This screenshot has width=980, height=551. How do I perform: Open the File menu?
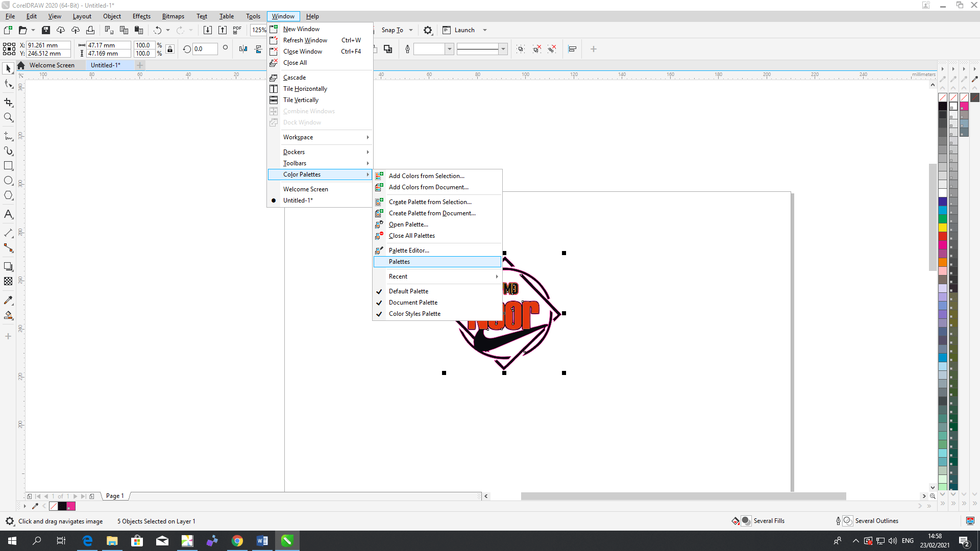point(10,16)
